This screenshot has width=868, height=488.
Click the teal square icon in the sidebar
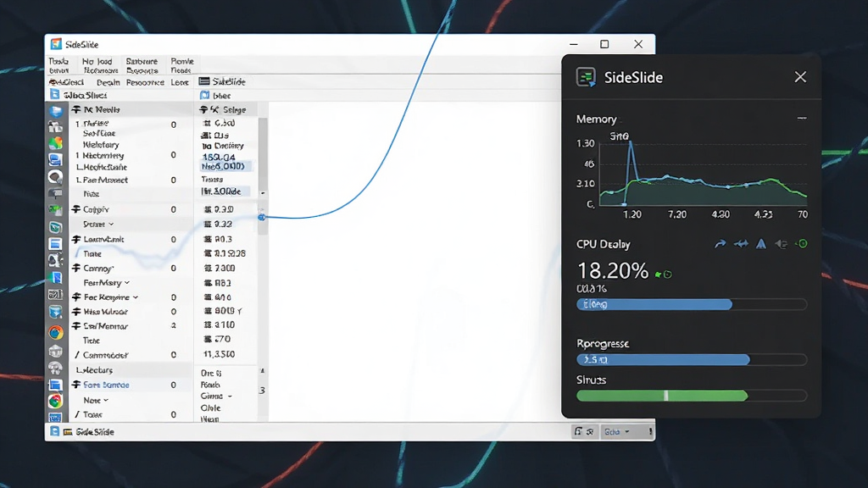point(55,227)
